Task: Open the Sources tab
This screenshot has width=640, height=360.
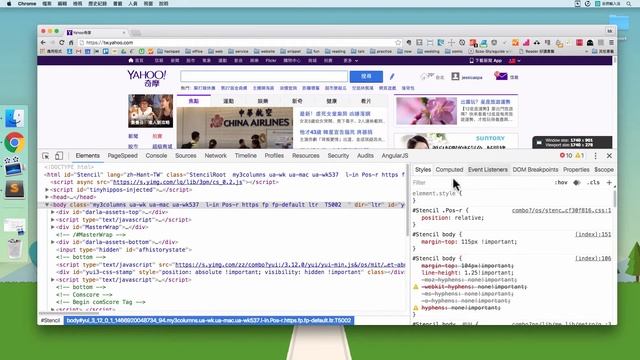Action: (185, 156)
